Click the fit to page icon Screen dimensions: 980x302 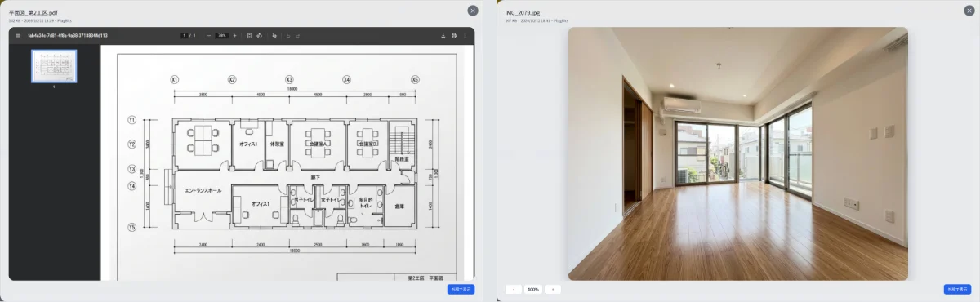pos(249,36)
